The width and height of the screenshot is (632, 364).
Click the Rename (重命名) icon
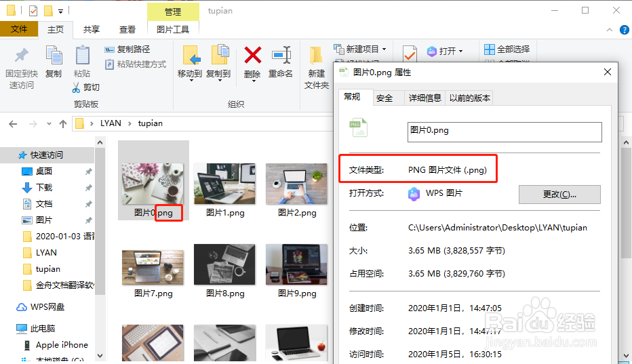coord(281,55)
